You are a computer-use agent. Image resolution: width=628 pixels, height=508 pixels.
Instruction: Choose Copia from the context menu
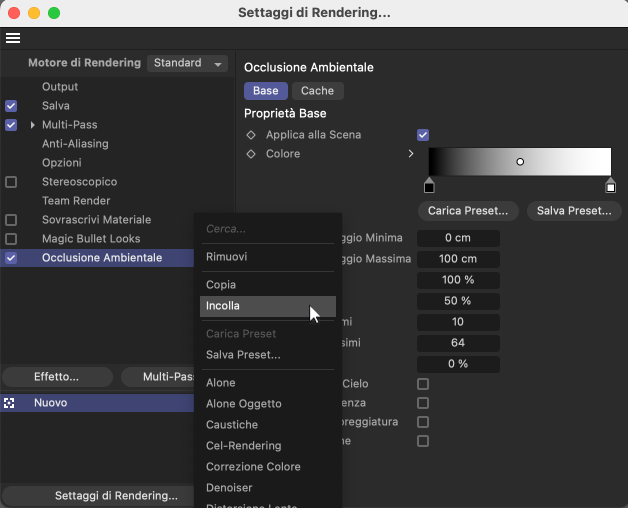(x=268, y=285)
